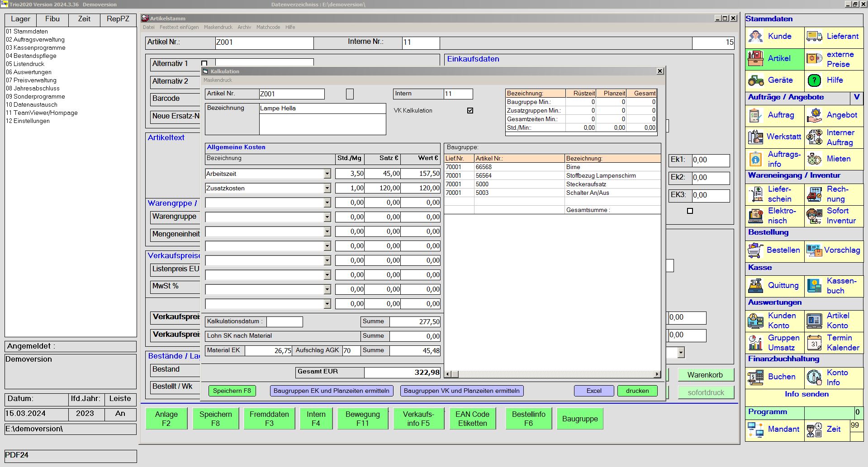
Task: Toggle the checkbox below the EK3 field
Action: point(690,211)
